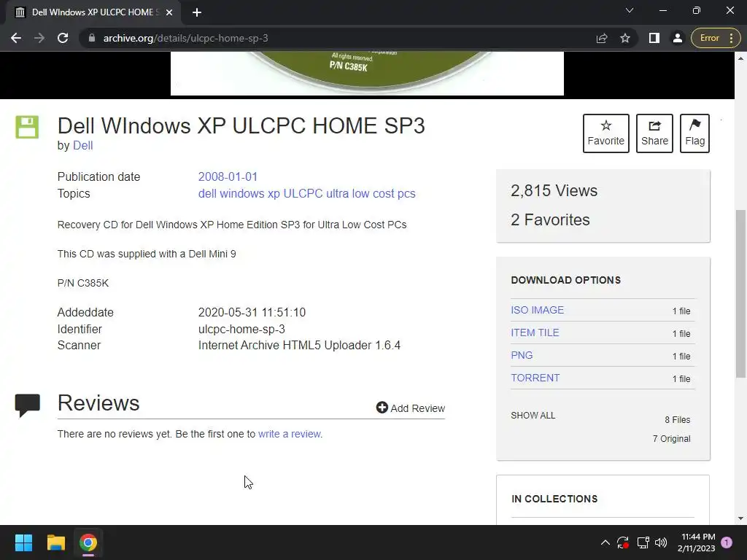Screen dimensions: 747x560
Task: Click the network tray icon
Action: [643, 542]
